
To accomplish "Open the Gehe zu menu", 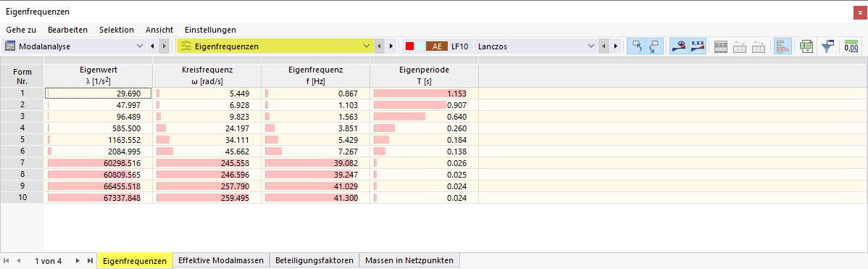I will pos(21,29).
